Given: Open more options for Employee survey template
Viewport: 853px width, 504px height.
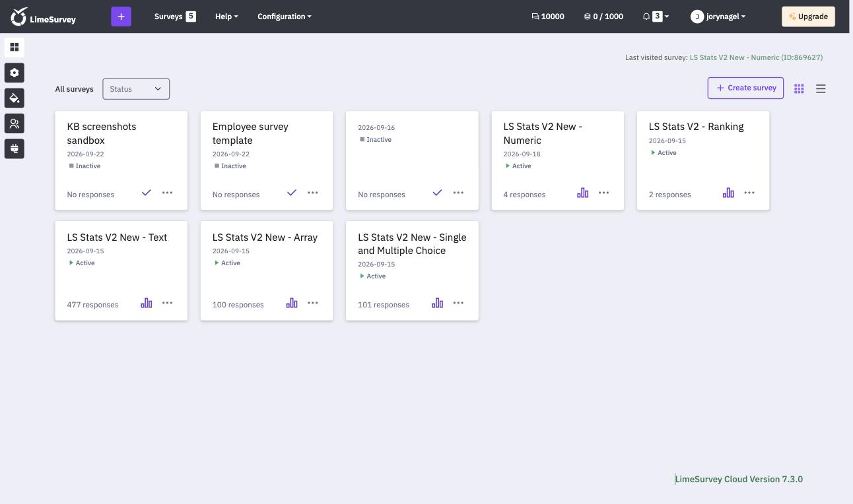Looking at the screenshot, I should pos(313,193).
